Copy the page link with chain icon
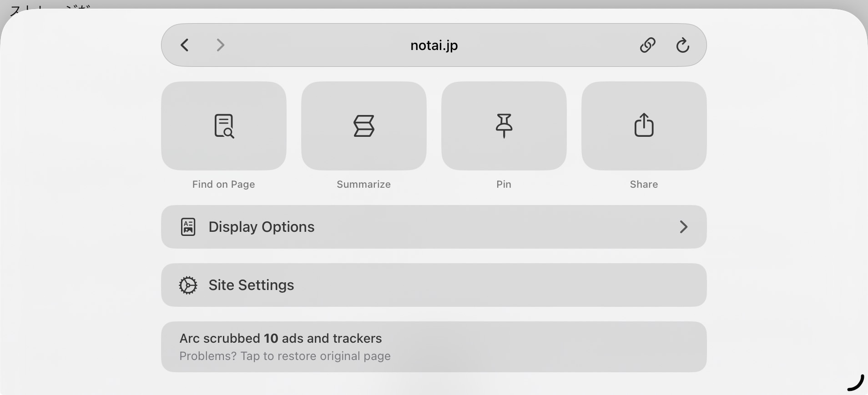Image resolution: width=868 pixels, height=395 pixels. [x=647, y=45]
